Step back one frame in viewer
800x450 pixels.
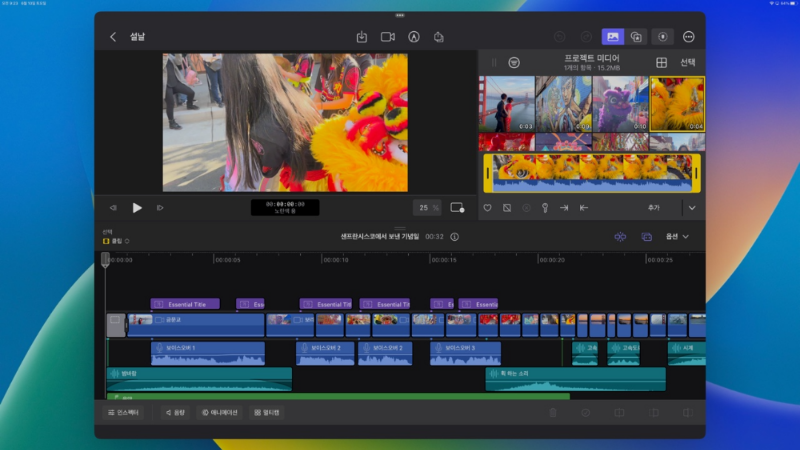pyautogui.click(x=113, y=208)
